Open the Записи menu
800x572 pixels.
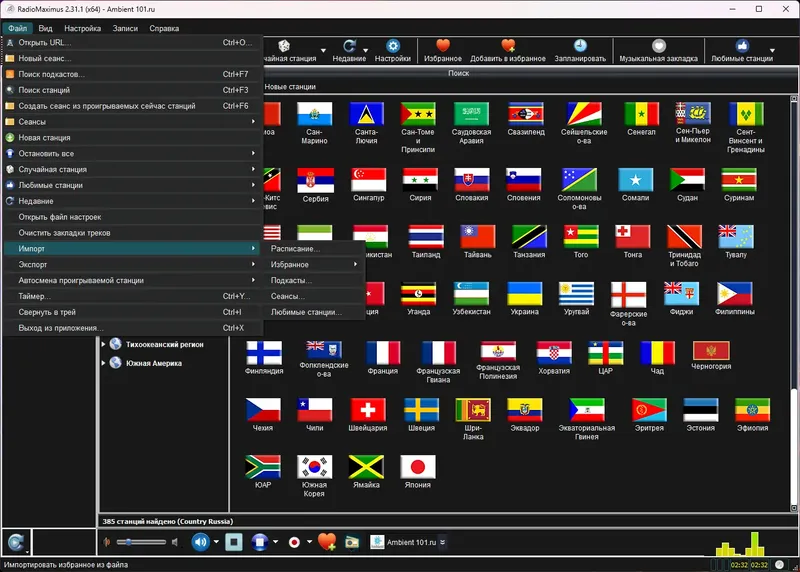tap(125, 28)
